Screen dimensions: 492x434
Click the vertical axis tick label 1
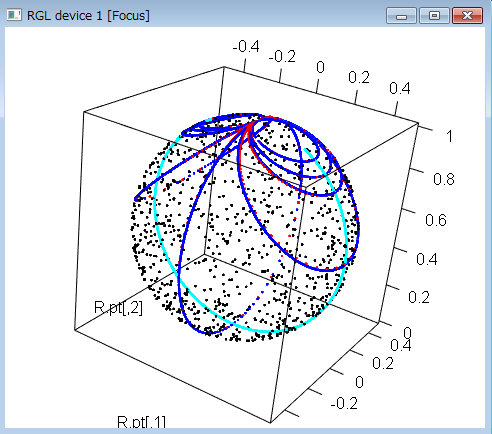click(x=450, y=136)
